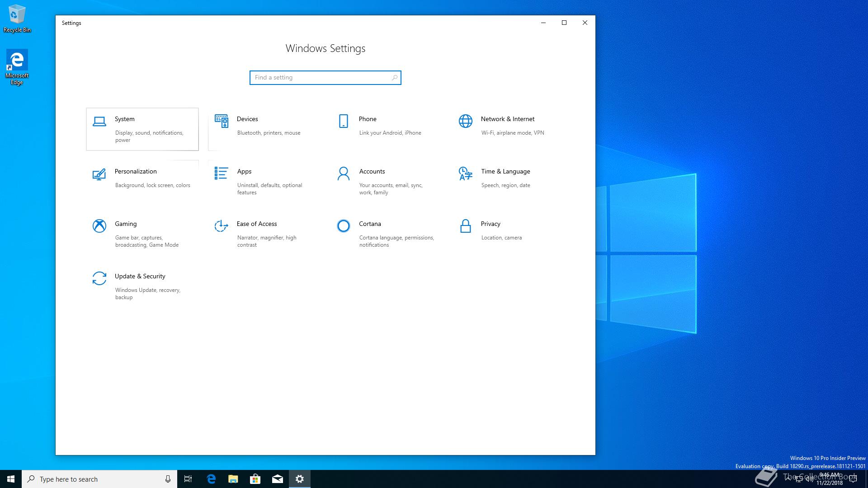
Task: Select Microsoft Edge desktop shortcut
Action: pyautogui.click(x=17, y=67)
